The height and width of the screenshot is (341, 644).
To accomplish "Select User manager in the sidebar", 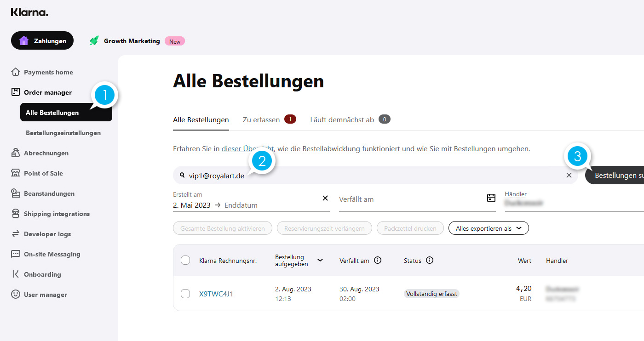I will [45, 294].
